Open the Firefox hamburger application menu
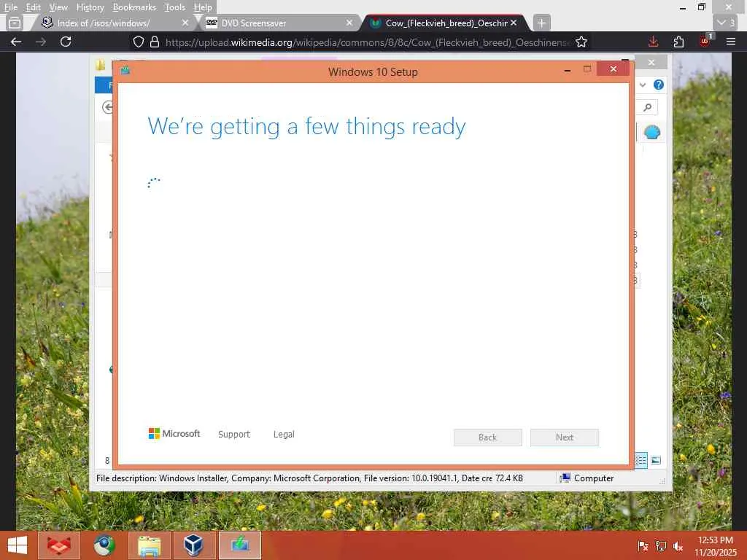The width and height of the screenshot is (747, 560). point(731,42)
